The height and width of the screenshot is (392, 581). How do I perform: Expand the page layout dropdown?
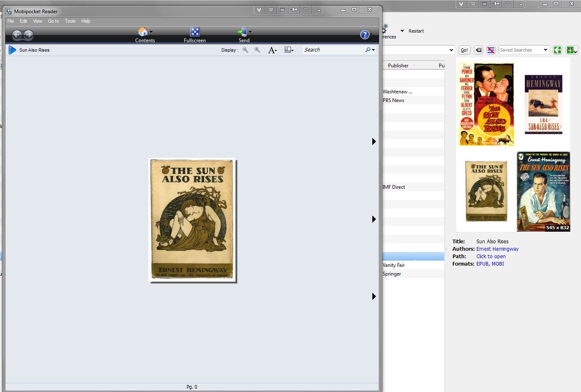click(289, 50)
